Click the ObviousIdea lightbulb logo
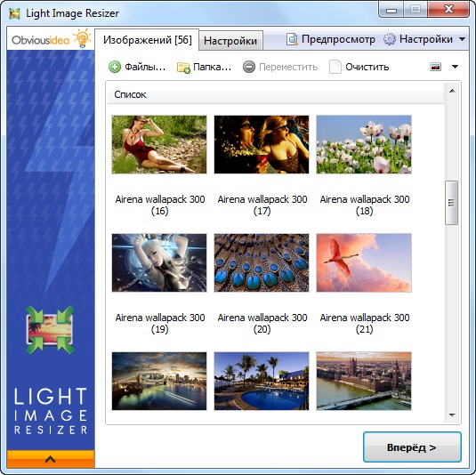Screen dimensions: 476x475 coord(82,37)
